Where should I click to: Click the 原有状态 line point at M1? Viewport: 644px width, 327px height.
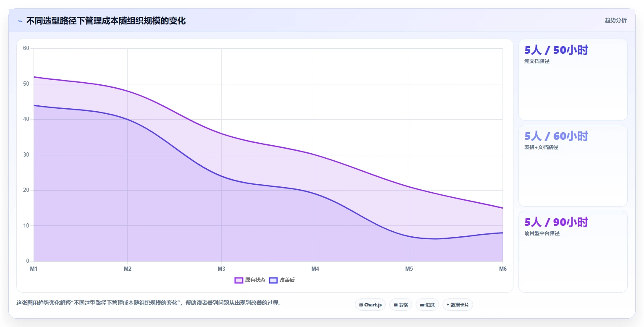click(34, 77)
